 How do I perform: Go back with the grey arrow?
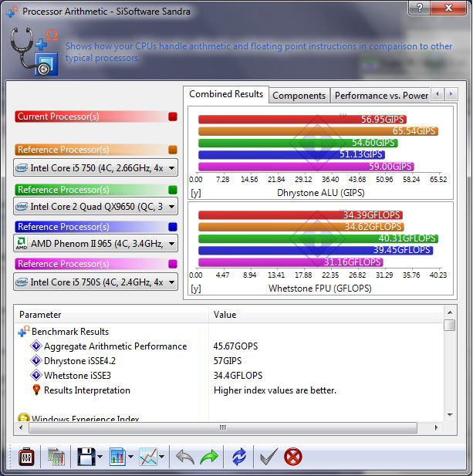coord(185,457)
